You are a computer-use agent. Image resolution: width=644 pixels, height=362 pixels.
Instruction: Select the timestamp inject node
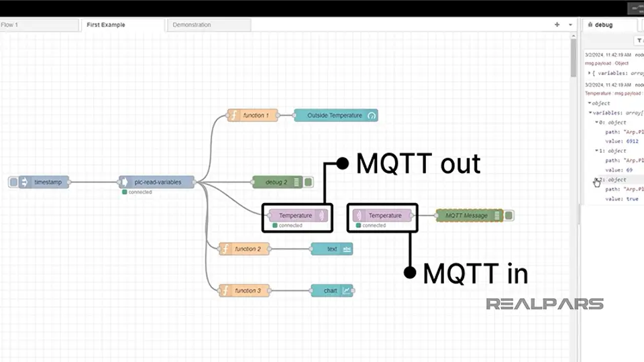[44, 182]
